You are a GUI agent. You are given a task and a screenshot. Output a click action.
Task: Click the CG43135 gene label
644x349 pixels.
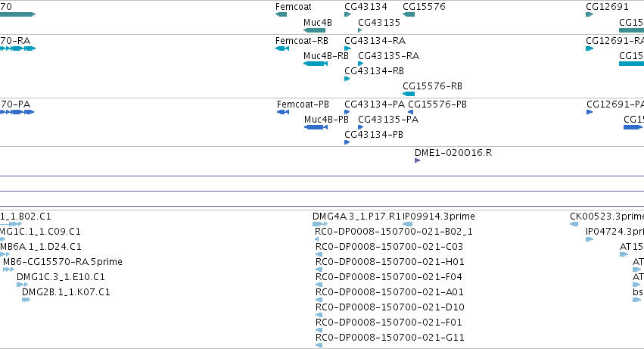[378, 23]
